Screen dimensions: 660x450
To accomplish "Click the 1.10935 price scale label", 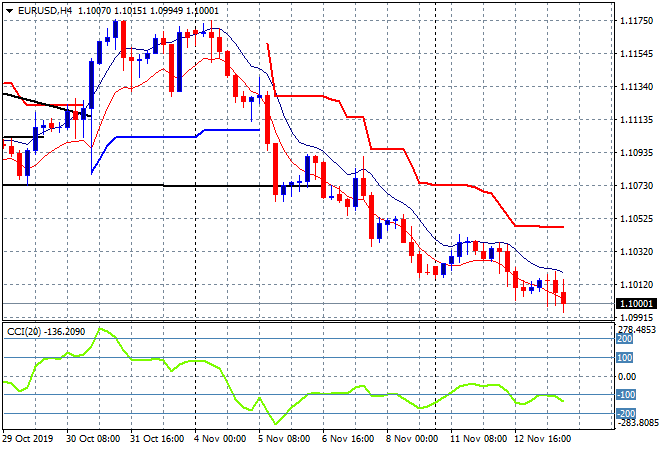I will tap(637, 152).
